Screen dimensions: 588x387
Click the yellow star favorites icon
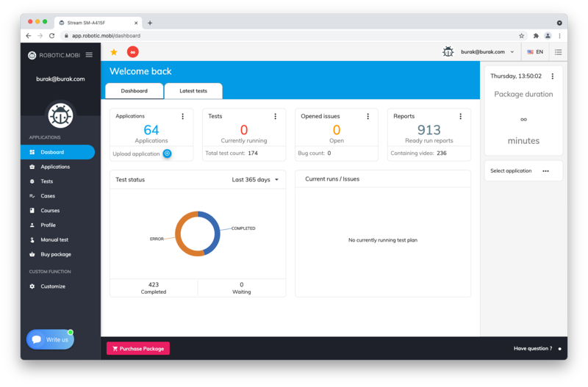[114, 52]
